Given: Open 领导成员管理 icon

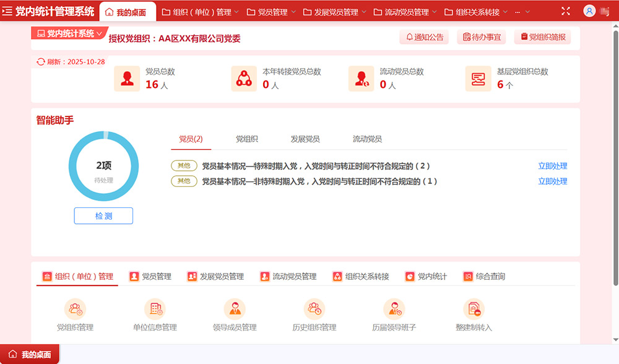Looking at the screenshot, I should pyautogui.click(x=235, y=309).
